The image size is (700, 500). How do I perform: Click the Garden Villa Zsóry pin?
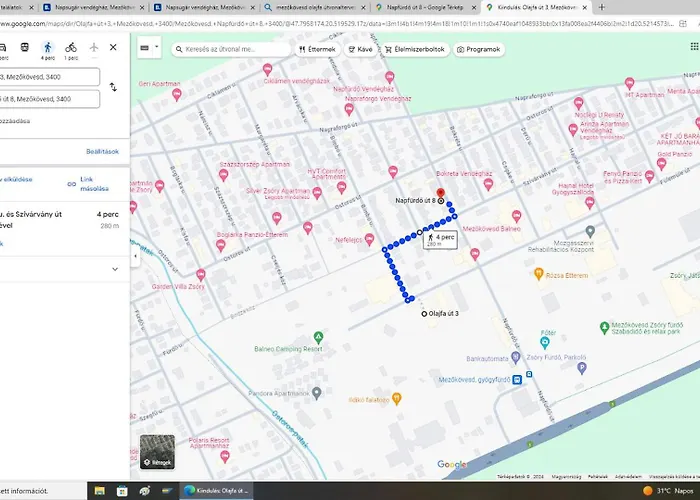point(201,275)
